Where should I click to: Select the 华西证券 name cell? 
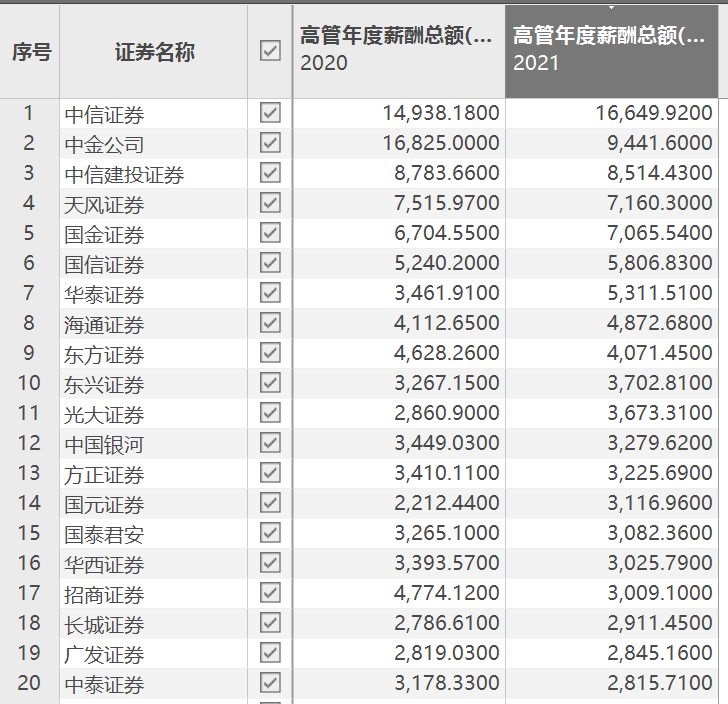[153, 563]
